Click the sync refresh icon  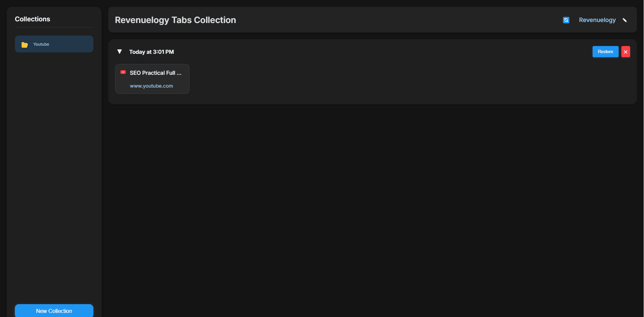pyautogui.click(x=566, y=20)
